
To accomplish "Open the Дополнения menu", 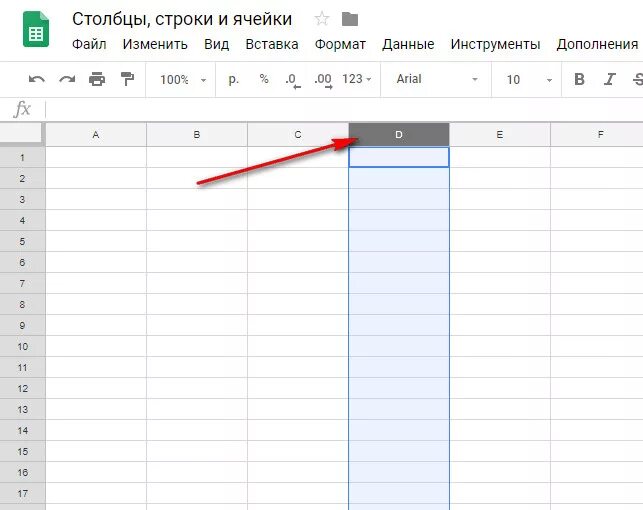I will click(x=597, y=44).
